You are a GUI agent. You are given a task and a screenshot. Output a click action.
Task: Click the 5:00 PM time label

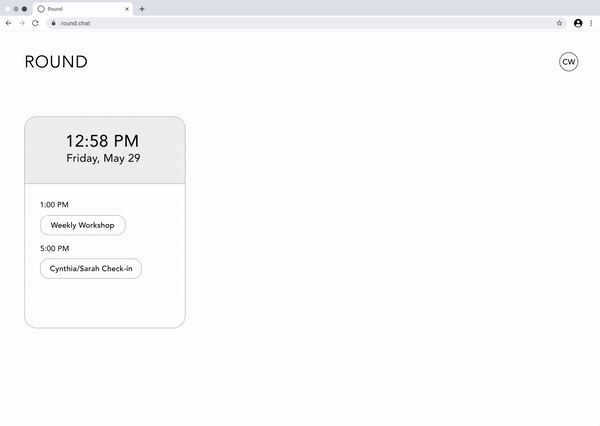[x=55, y=248]
